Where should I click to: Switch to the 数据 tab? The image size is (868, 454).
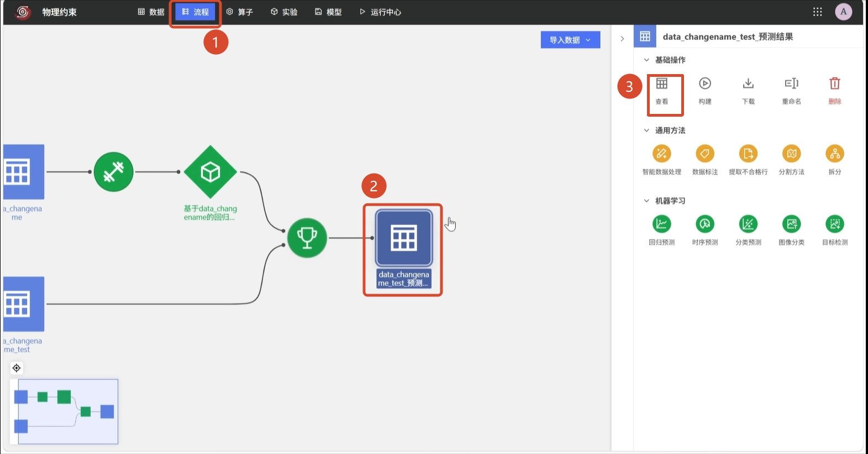(151, 12)
